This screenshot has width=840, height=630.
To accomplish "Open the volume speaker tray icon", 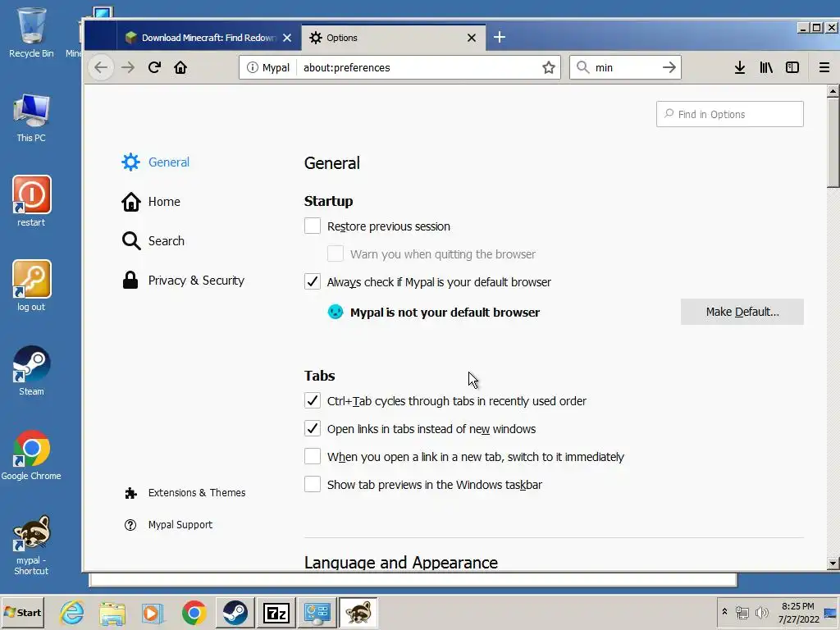I will tap(761, 612).
